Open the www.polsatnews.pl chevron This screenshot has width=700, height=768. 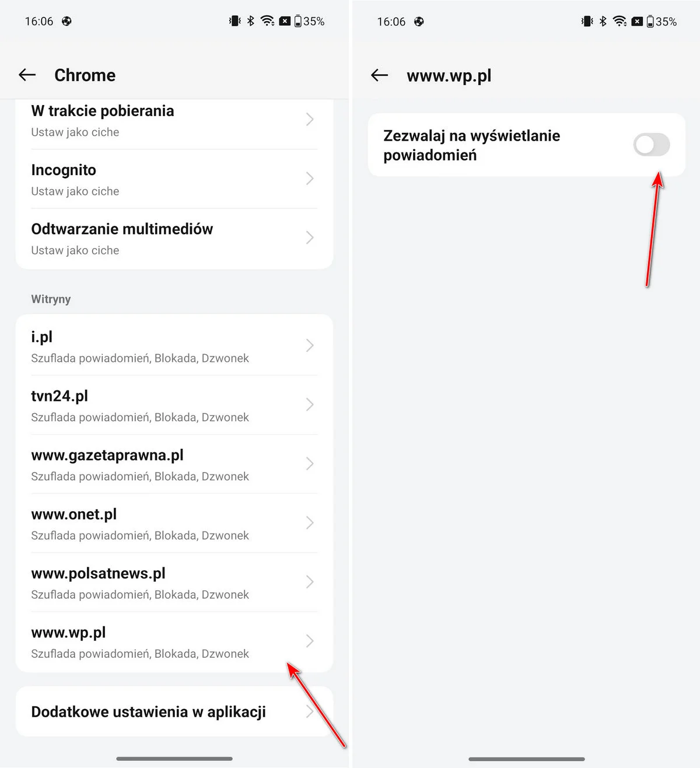point(310,582)
